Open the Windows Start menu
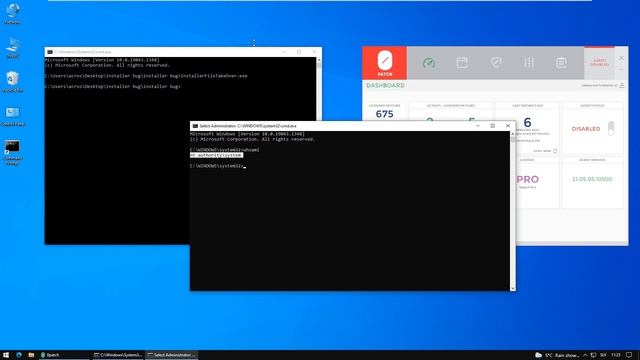 6,355
